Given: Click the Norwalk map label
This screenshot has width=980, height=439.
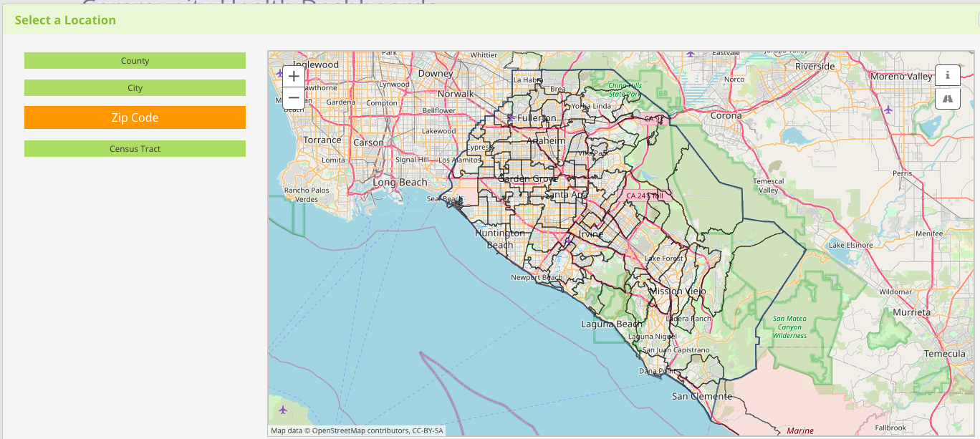Looking at the screenshot, I should pos(456,94).
